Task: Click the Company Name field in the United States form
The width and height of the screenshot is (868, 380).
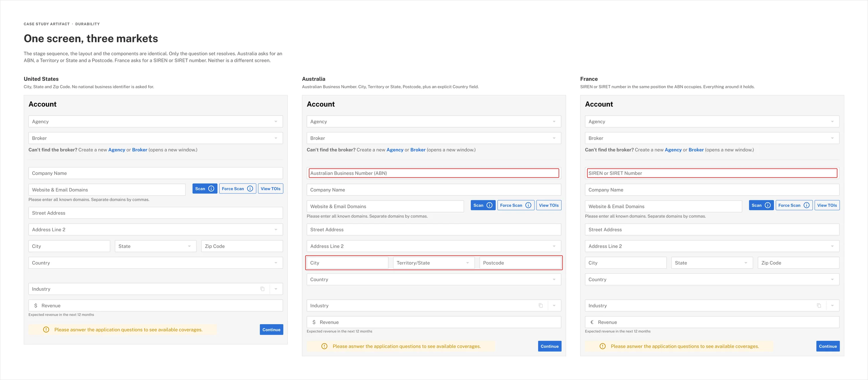Action: click(x=156, y=173)
